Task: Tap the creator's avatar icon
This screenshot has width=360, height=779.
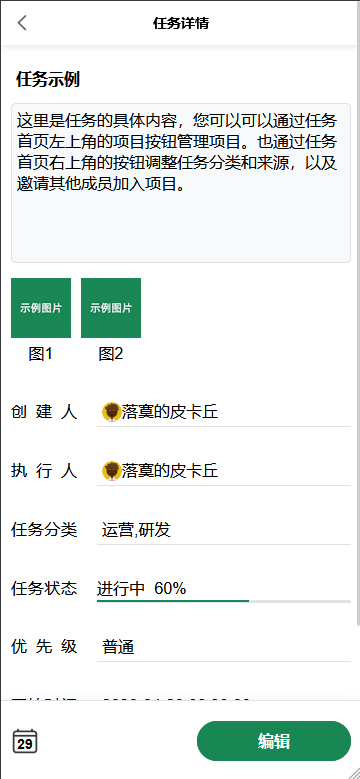Action: pyautogui.click(x=112, y=412)
